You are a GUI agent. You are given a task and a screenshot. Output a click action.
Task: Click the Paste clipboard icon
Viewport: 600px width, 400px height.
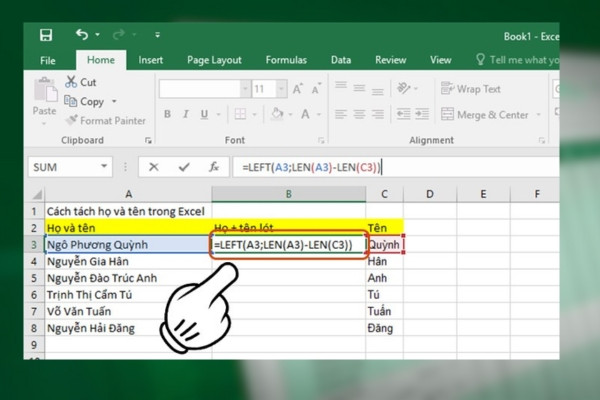(45, 90)
